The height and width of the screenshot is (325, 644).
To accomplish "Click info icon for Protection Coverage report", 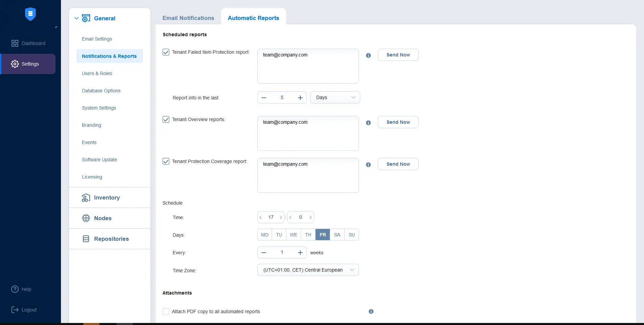I will (368, 165).
